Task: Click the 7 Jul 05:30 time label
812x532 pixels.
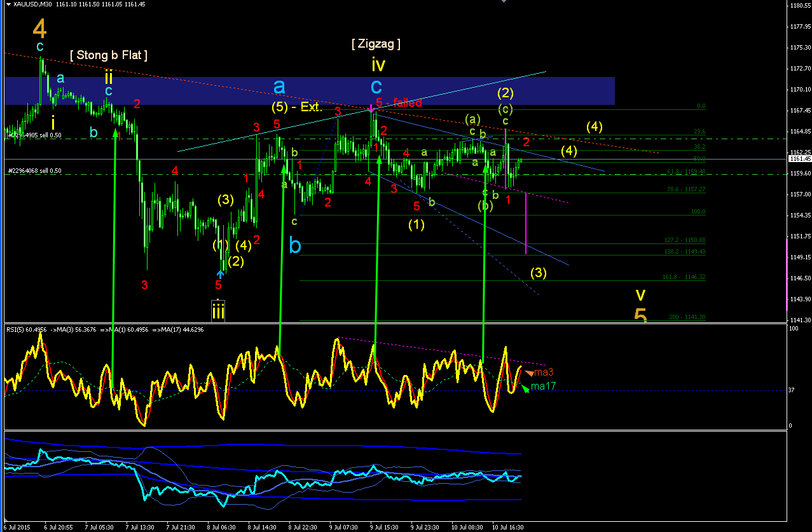Action: [99, 528]
